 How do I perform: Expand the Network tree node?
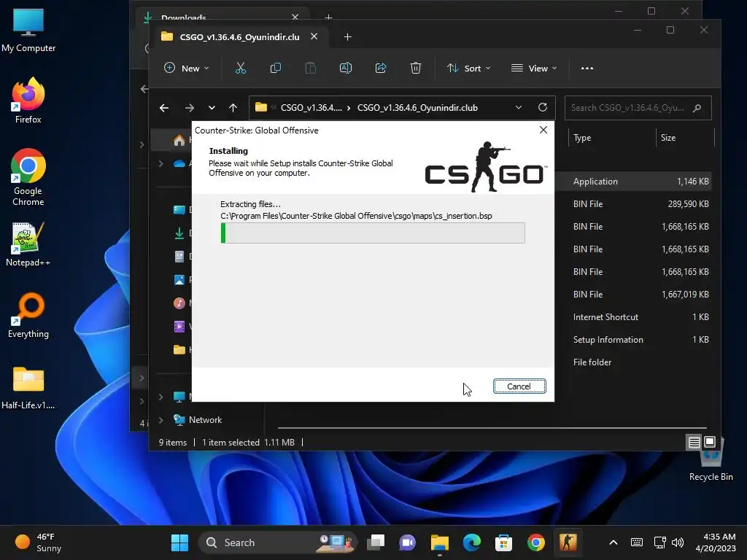161,420
